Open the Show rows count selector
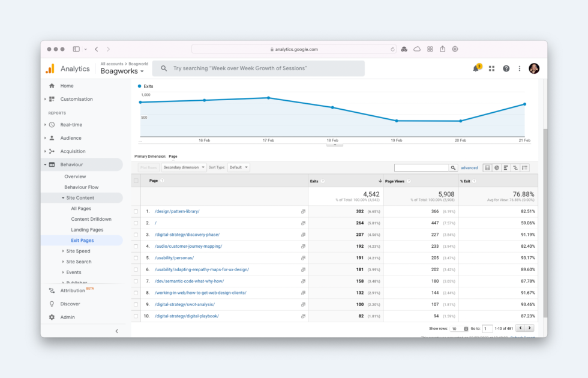Image resolution: width=588 pixels, height=378 pixels. pos(458,328)
